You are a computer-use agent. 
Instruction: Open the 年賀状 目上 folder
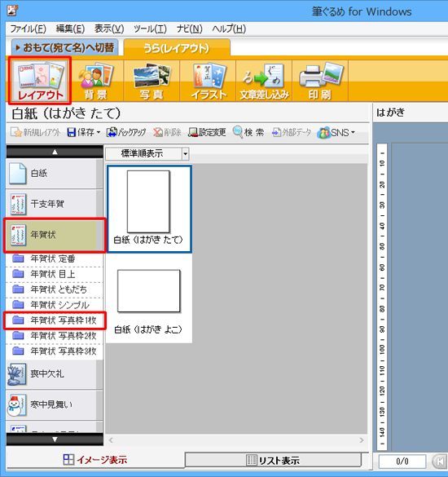coord(55,275)
